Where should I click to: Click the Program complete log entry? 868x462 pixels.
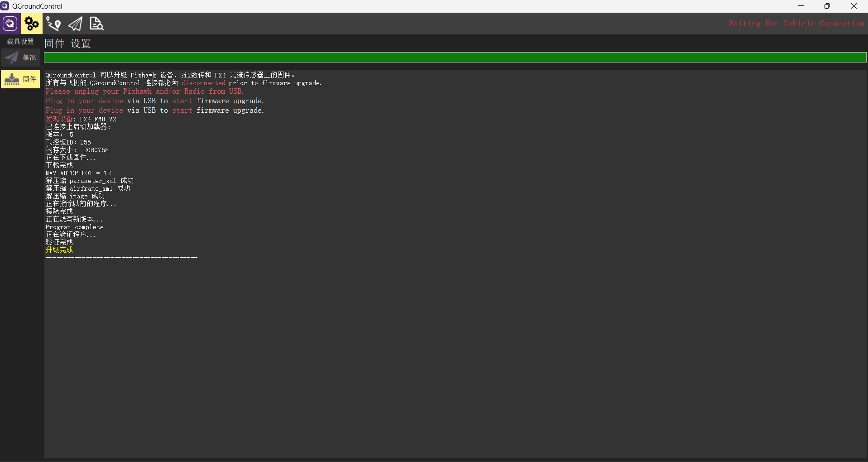click(x=75, y=227)
